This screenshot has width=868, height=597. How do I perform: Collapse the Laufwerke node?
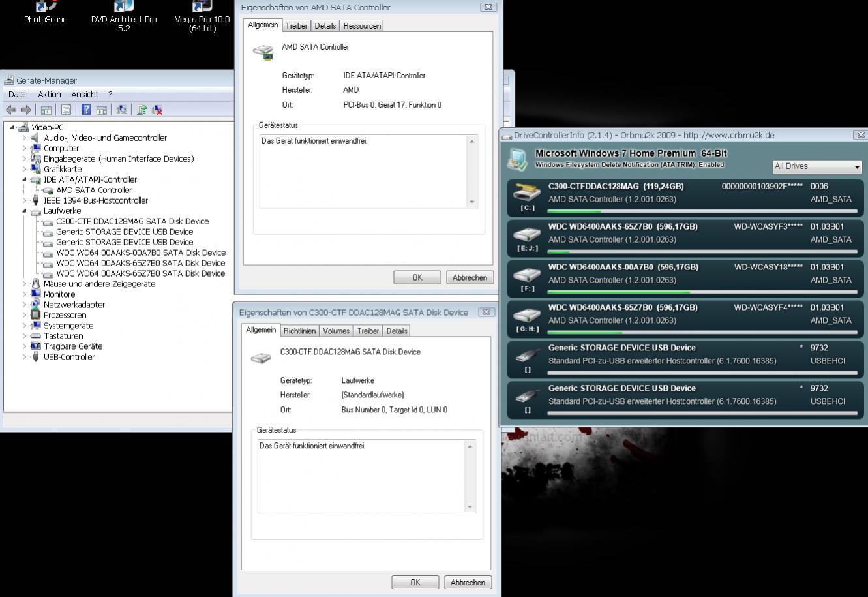point(25,211)
